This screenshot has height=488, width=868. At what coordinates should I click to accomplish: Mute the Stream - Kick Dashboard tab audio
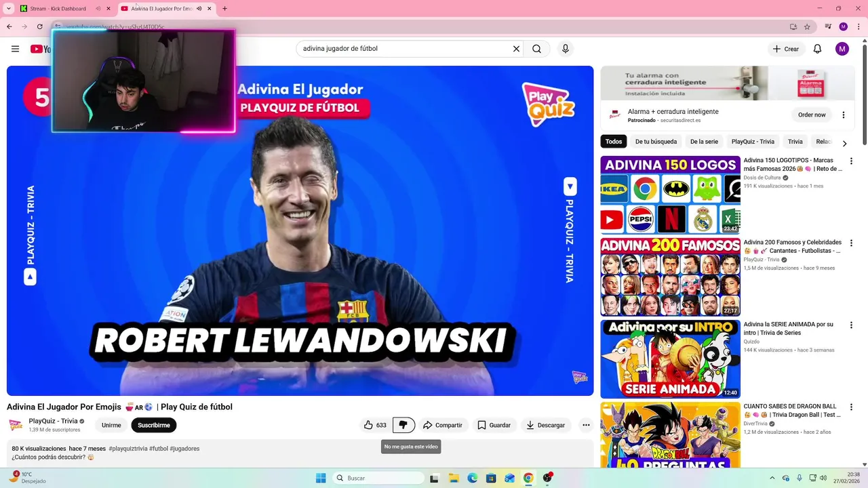point(98,9)
